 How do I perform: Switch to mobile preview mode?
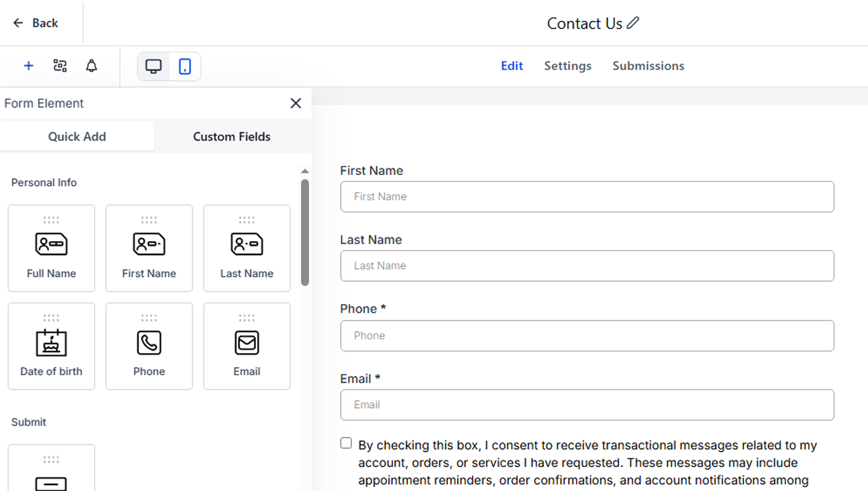coord(185,66)
